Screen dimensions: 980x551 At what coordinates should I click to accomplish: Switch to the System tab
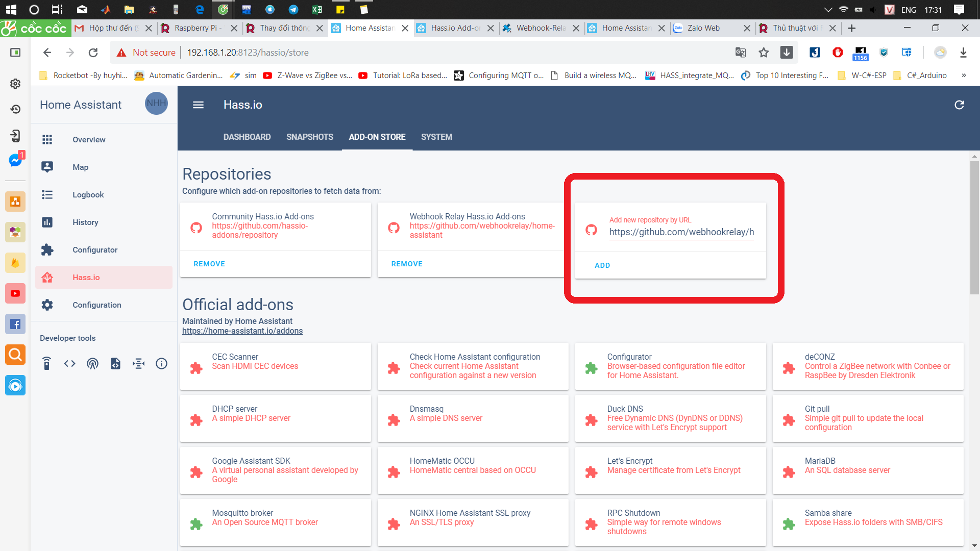point(436,137)
